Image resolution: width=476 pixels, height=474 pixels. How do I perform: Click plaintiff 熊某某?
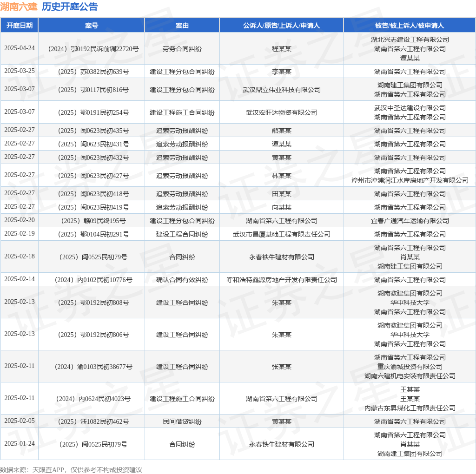click(x=281, y=131)
